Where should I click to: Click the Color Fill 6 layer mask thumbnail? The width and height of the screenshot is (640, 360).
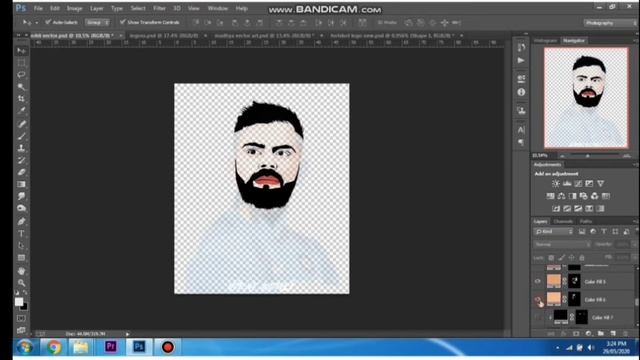click(574, 299)
